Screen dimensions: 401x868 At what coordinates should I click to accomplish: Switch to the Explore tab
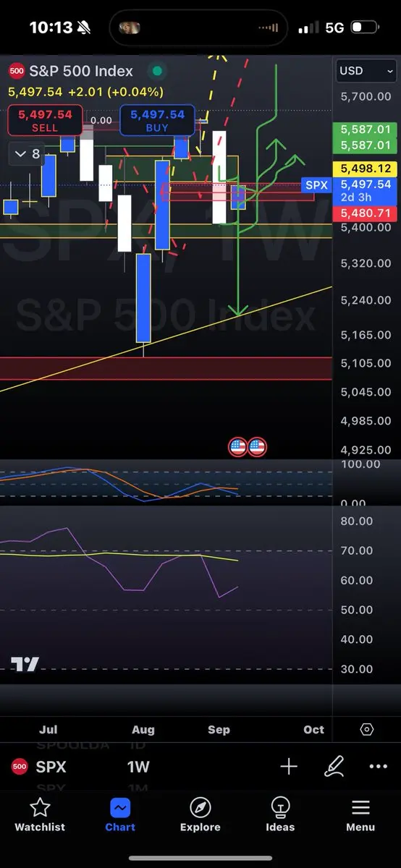tap(200, 814)
